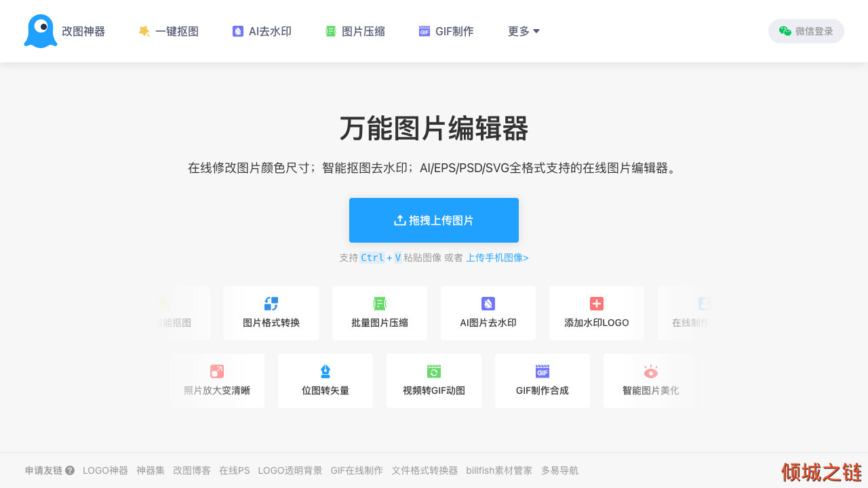Click the 拖拽上传图片 upload button
Image resolution: width=868 pixels, height=488 pixels.
[434, 220]
